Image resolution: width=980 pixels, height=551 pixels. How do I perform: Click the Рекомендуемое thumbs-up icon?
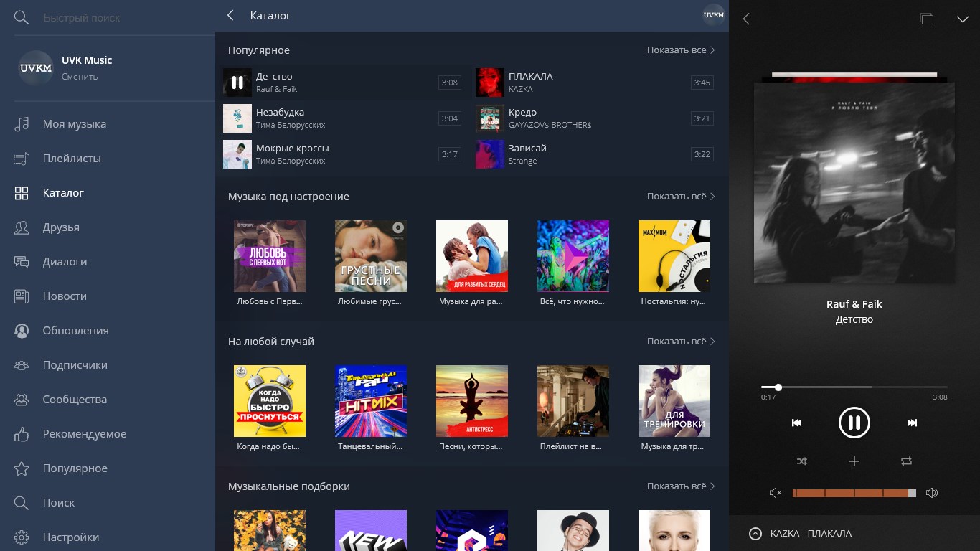(x=22, y=434)
